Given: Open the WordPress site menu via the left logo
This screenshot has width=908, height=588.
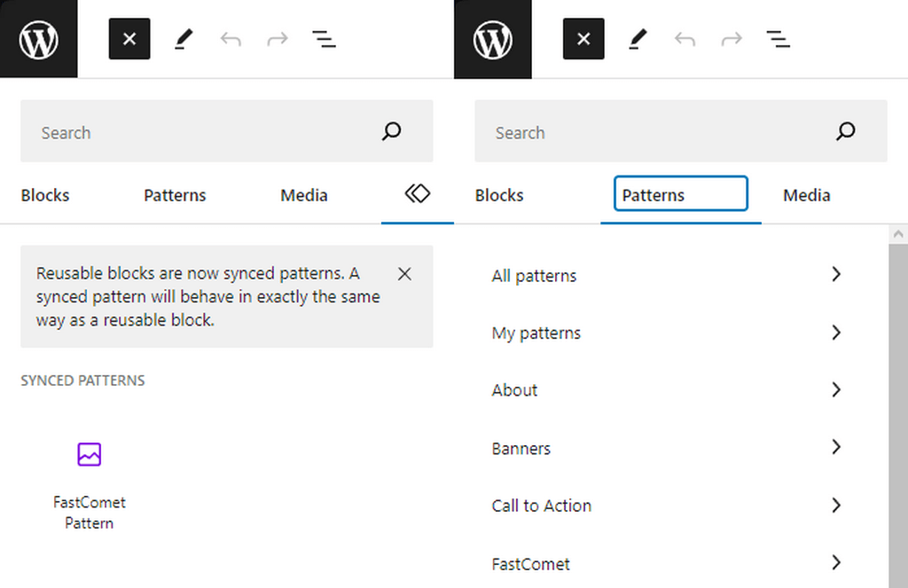Looking at the screenshot, I should tap(38, 38).
